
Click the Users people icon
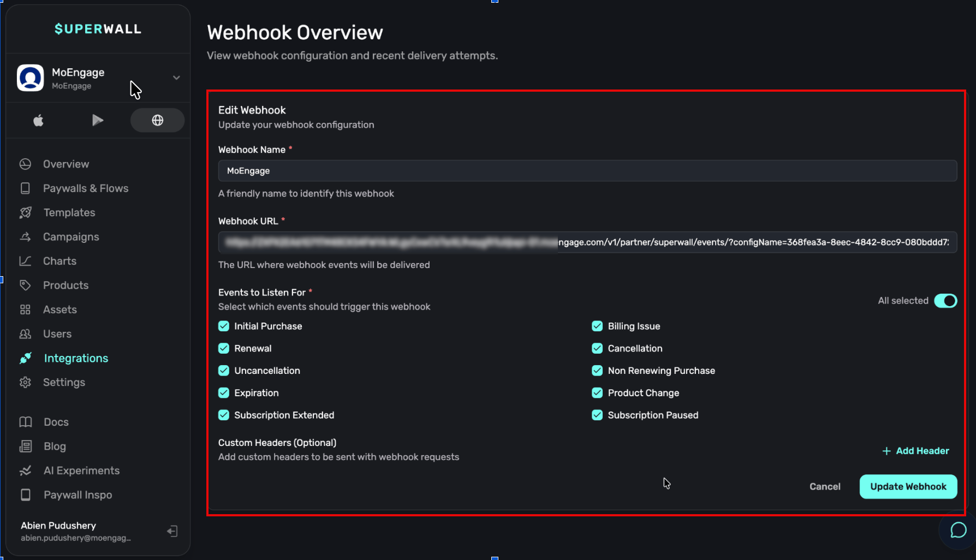point(25,334)
